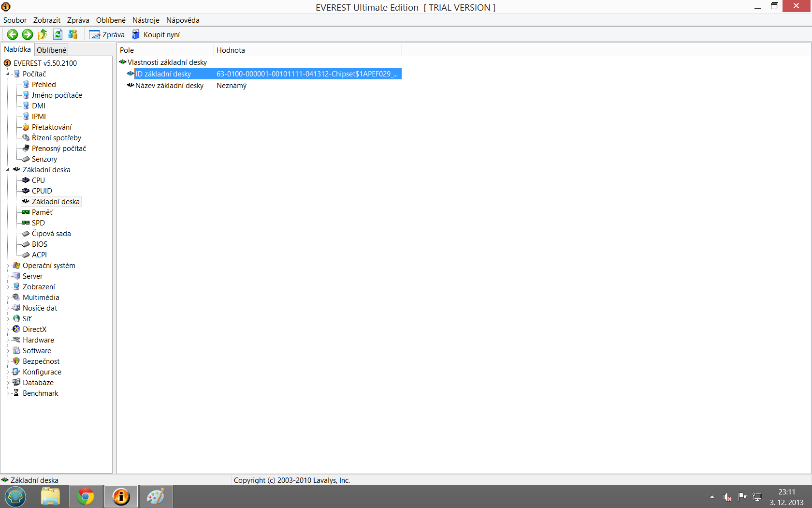812x508 pixels.
Task: Click the users icon in toolbar
Action: [73, 34]
